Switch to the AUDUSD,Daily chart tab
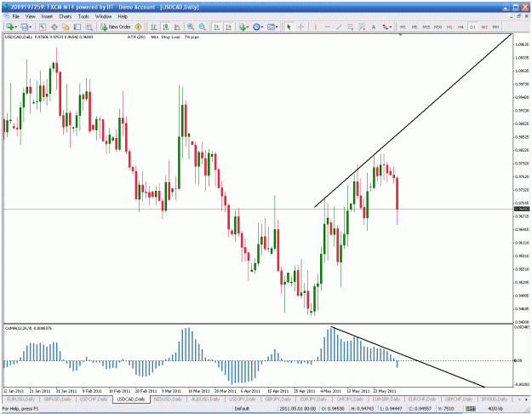 tap(204, 399)
